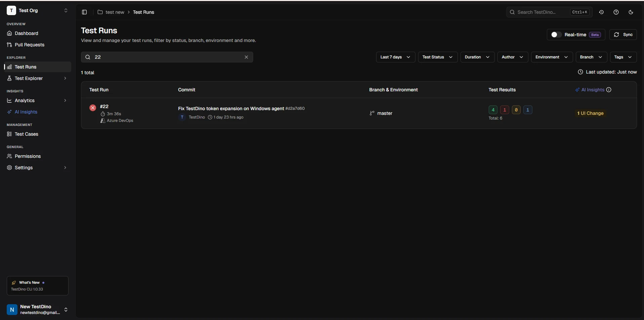The width and height of the screenshot is (644, 320).
Task: Open commit link Fix TestDino token expansion
Action: 231,108
